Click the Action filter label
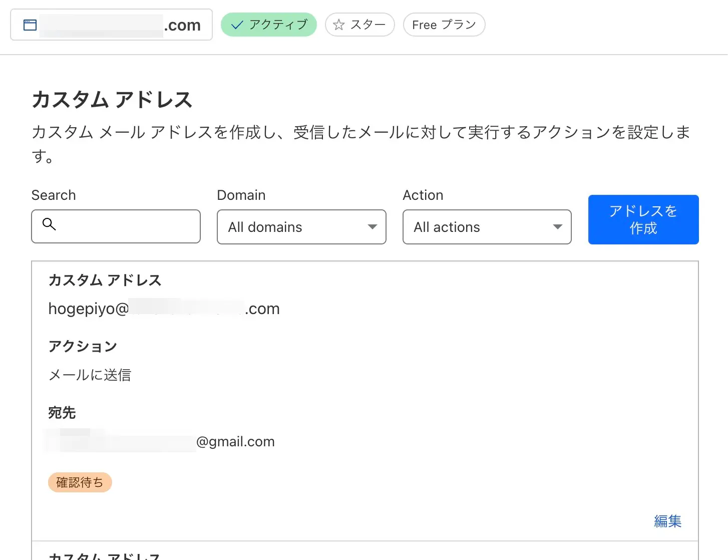Viewport: 728px width, 560px height. [x=423, y=195]
